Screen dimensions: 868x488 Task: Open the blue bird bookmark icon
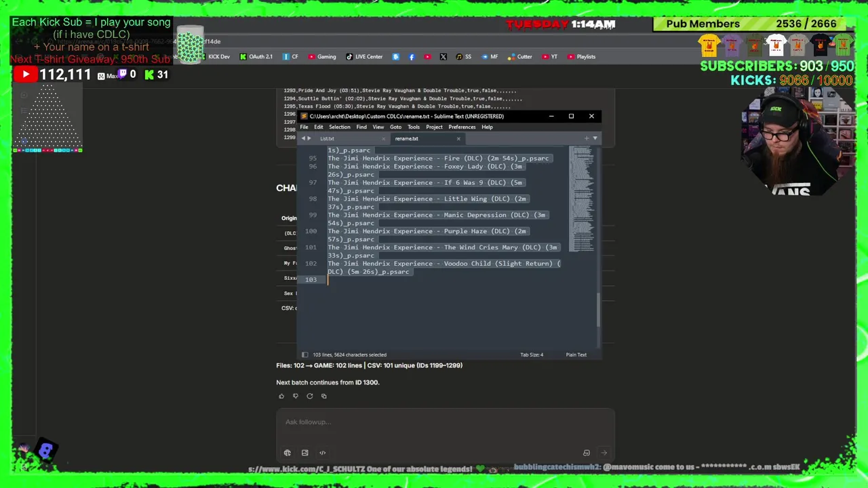pos(396,57)
